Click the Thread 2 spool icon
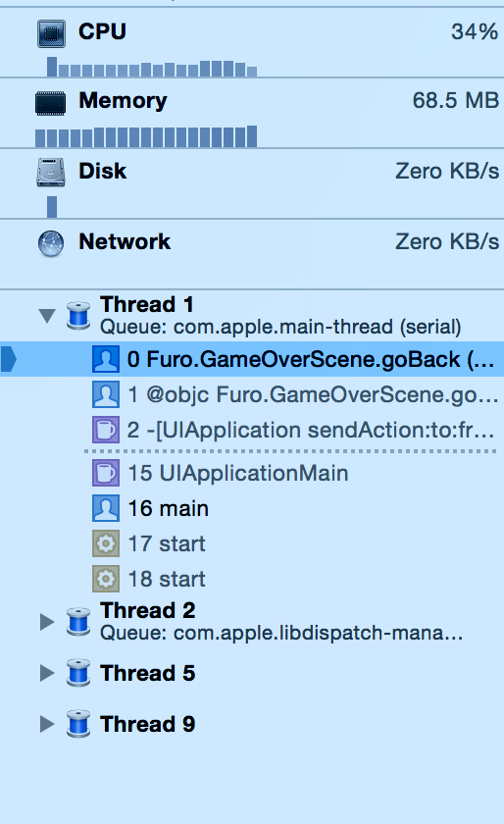Viewport: 504px width, 824px height. pyautogui.click(x=78, y=622)
